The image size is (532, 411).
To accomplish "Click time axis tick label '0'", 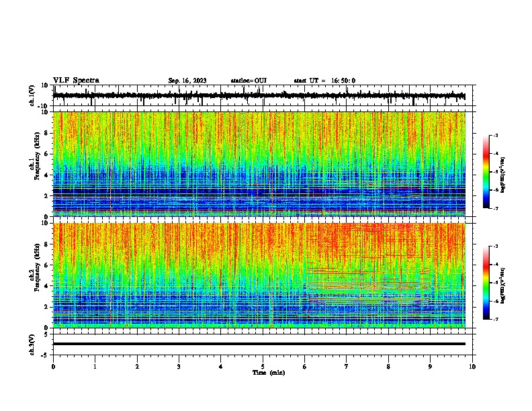I will coord(53,367).
